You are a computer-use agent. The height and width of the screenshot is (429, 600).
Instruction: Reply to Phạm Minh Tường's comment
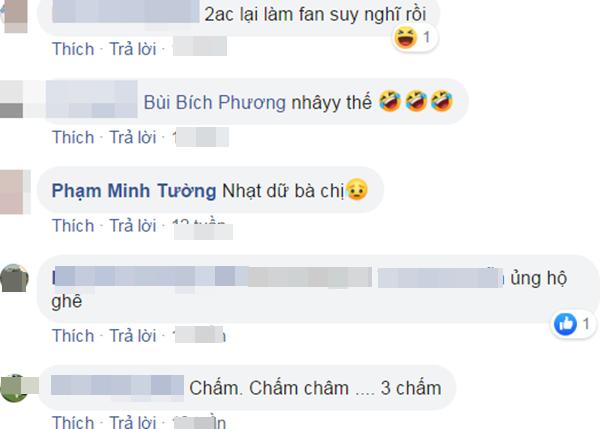tap(133, 226)
